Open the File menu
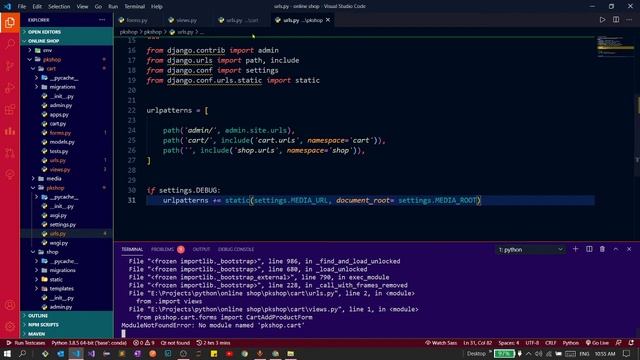Screen dimensions: 640x360 tap(22, 7)
